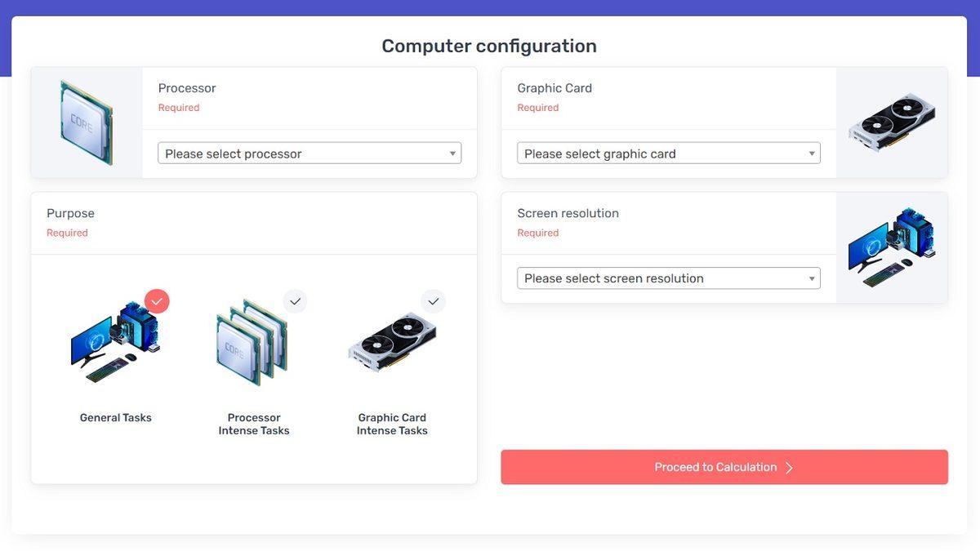
Task: Click the General Tasks label
Action: [116, 417]
